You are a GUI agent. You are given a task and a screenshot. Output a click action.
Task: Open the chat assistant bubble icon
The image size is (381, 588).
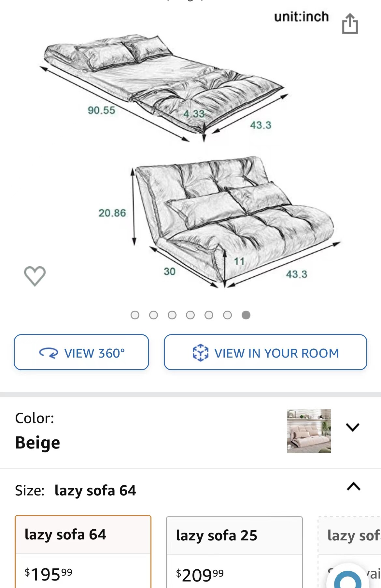point(347,579)
